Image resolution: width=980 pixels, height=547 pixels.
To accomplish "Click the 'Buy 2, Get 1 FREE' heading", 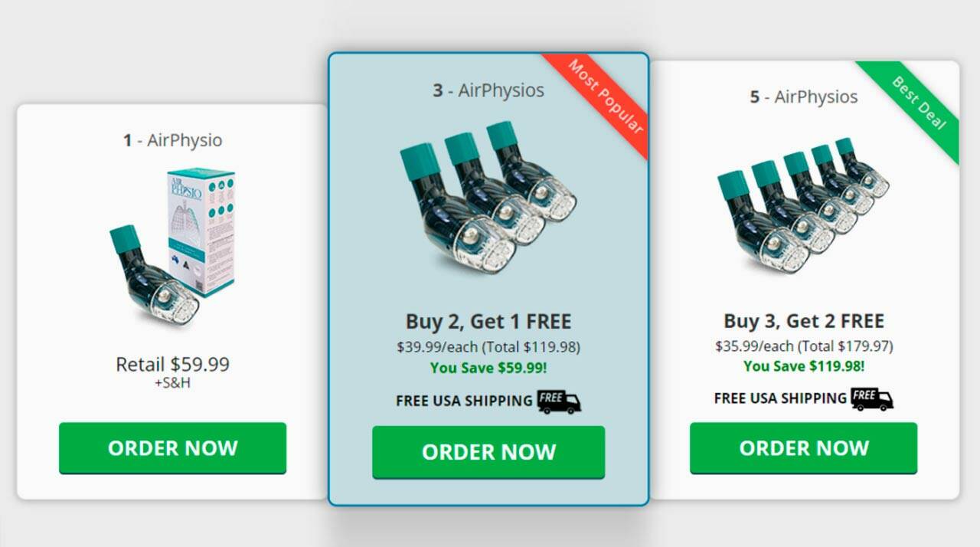I will [488, 321].
